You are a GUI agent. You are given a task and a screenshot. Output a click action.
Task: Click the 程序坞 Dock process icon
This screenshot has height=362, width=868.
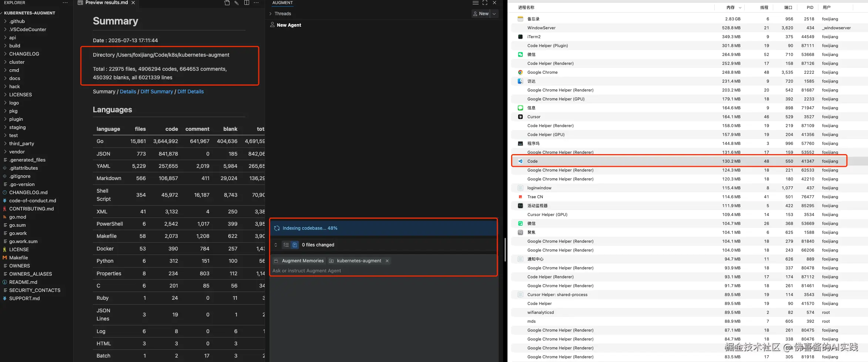pos(520,143)
